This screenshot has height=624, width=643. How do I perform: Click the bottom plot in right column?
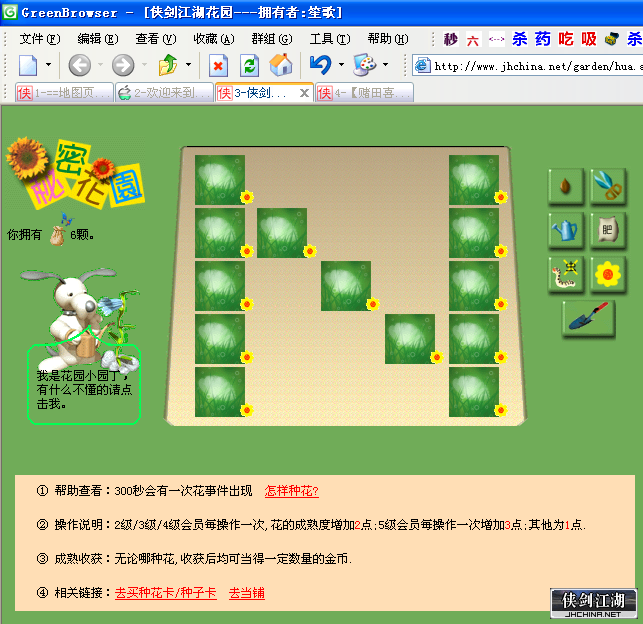pyautogui.click(x=474, y=392)
